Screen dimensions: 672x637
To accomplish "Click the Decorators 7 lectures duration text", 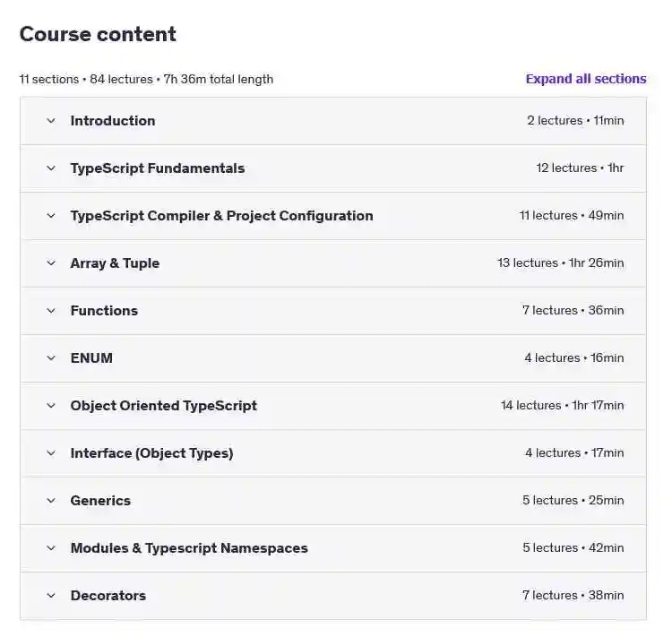I will pos(573,596).
